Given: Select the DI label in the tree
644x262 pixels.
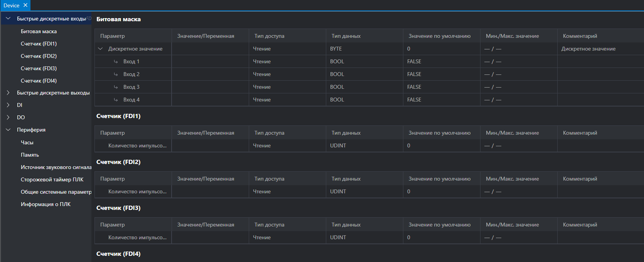Looking at the screenshot, I should point(20,105).
